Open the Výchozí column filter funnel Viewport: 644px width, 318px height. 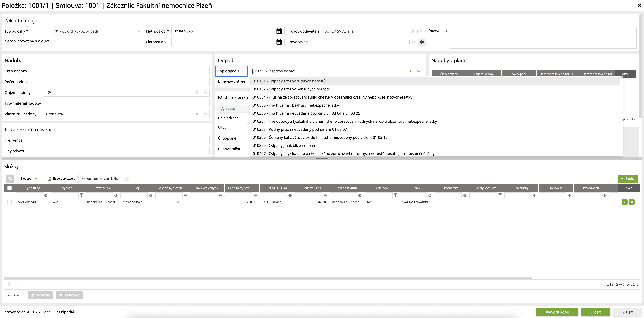coord(81,195)
